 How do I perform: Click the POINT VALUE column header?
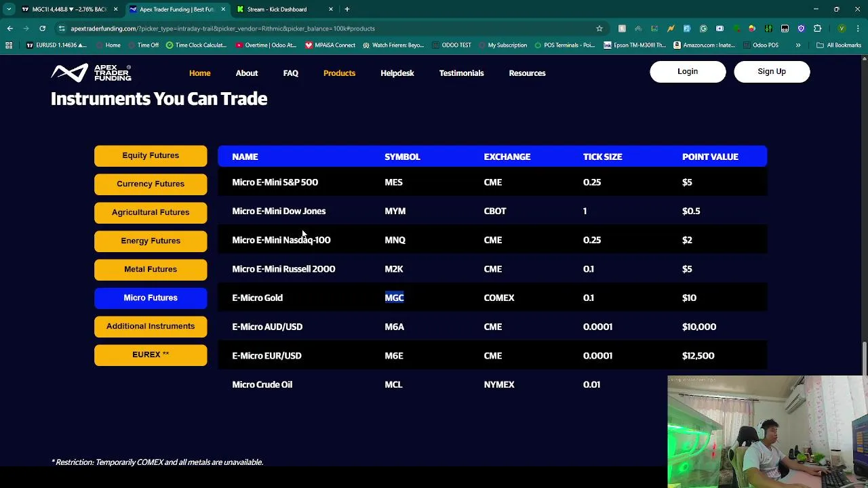tap(710, 157)
